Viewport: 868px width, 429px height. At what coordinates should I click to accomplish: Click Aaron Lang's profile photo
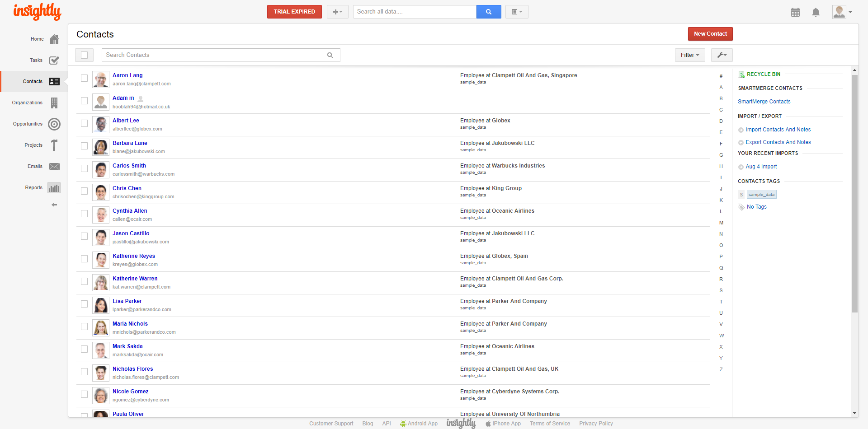(101, 79)
